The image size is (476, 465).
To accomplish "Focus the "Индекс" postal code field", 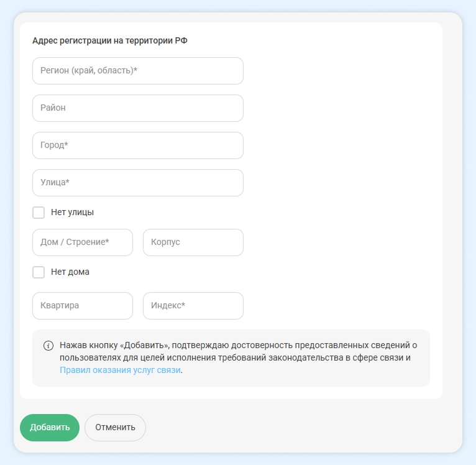I will (193, 306).
